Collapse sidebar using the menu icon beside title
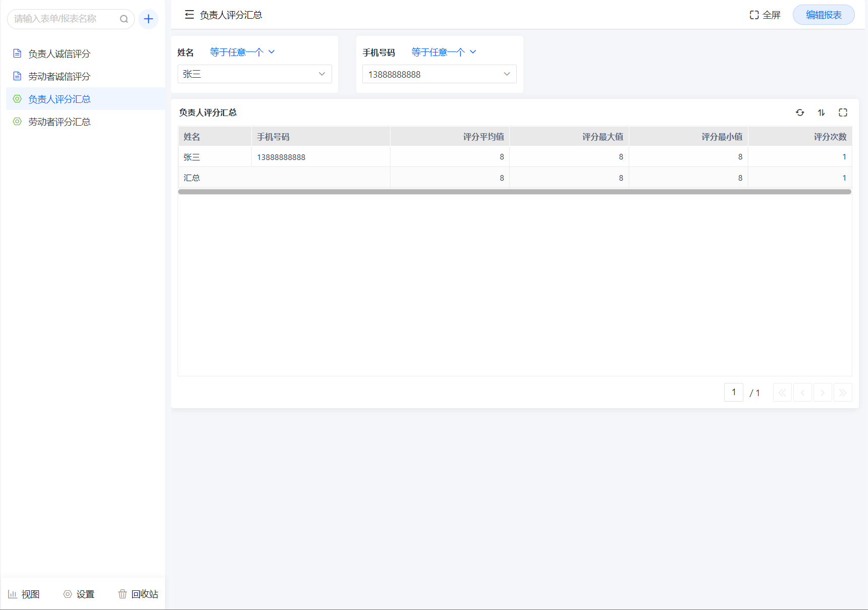The image size is (868, 610). 189,15
